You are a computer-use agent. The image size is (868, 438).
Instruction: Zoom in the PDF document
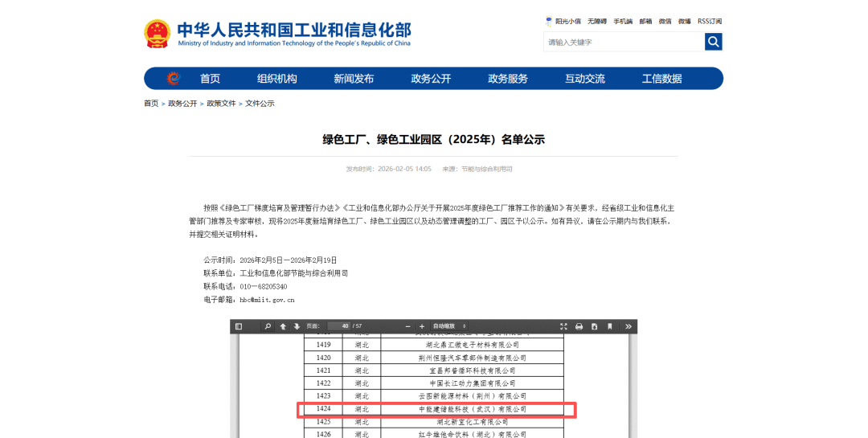coord(422,326)
